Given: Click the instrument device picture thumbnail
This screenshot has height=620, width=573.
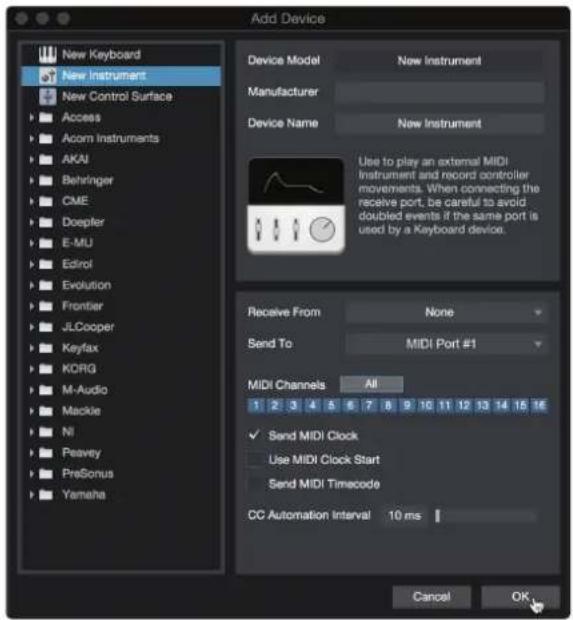Looking at the screenshot, I should point(296,206).
